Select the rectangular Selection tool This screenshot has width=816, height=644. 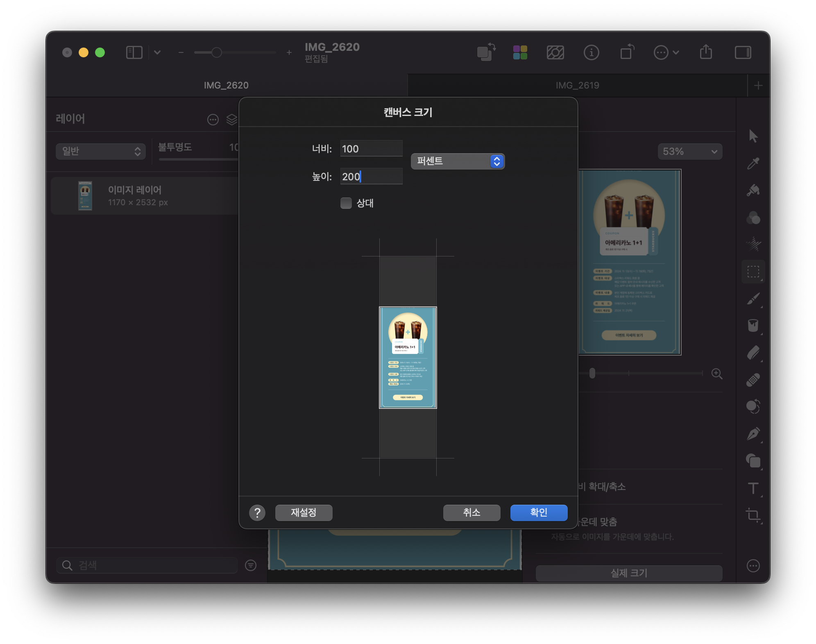click(753, 272)
